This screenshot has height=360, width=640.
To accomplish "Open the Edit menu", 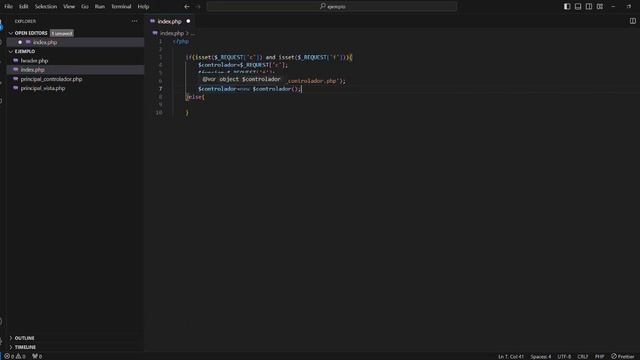I will click(23, 7).
